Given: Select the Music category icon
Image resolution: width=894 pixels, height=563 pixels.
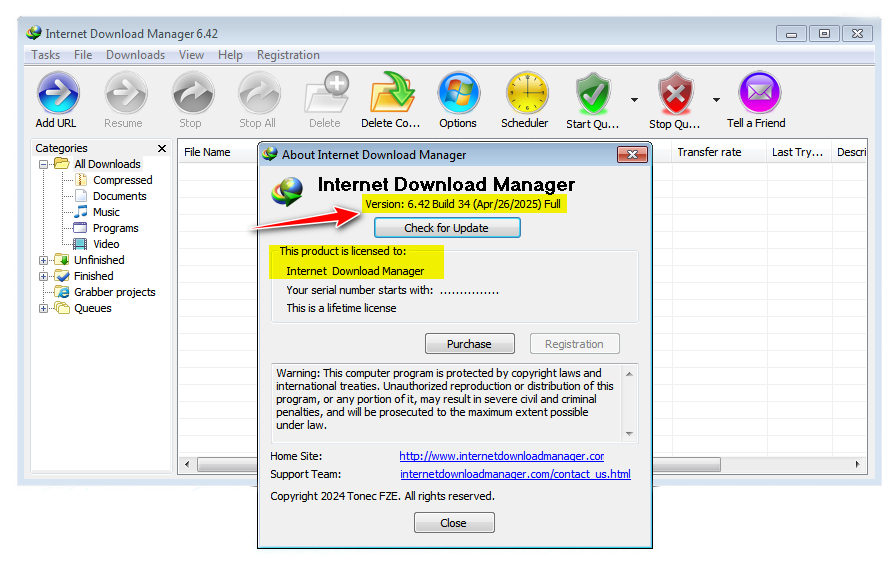Looking at the screenshot, I should coord(81,212).
